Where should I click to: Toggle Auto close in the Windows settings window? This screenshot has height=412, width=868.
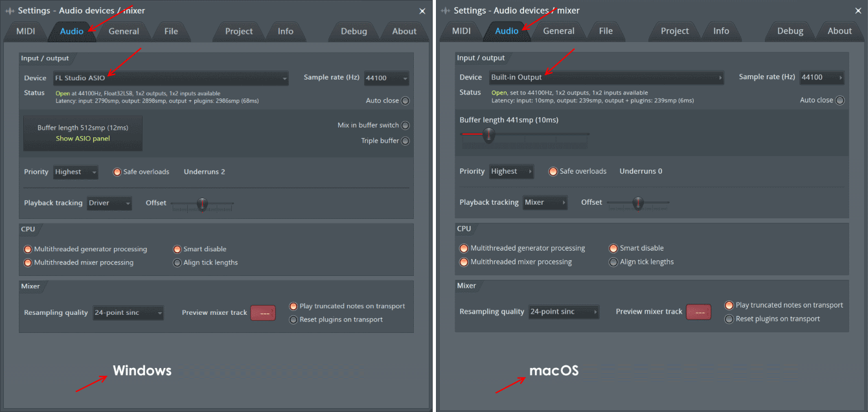(x=405, y=101)
